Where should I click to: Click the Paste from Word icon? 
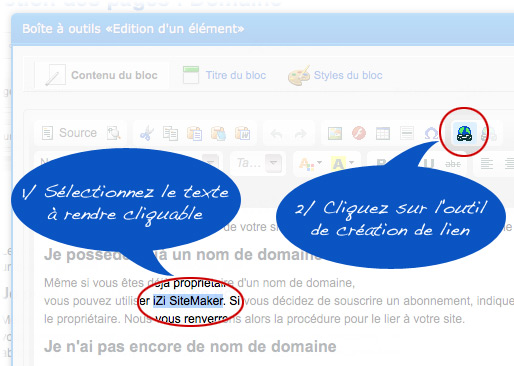243,133
